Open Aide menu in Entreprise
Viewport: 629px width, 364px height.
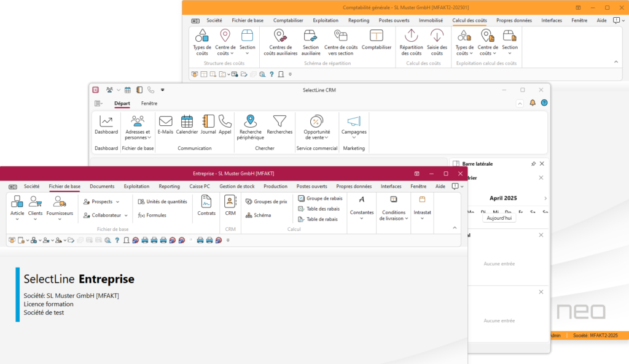440,187
